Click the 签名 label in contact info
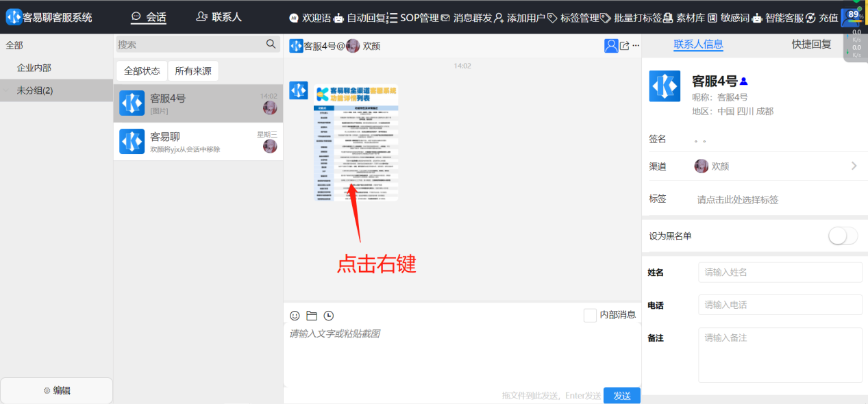 click(x=658, y=139)
